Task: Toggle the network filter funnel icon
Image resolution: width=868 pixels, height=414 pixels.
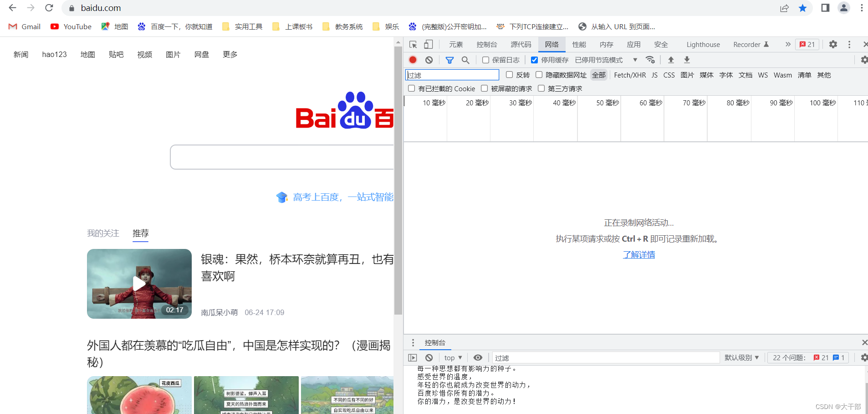Action: point(449,60)
